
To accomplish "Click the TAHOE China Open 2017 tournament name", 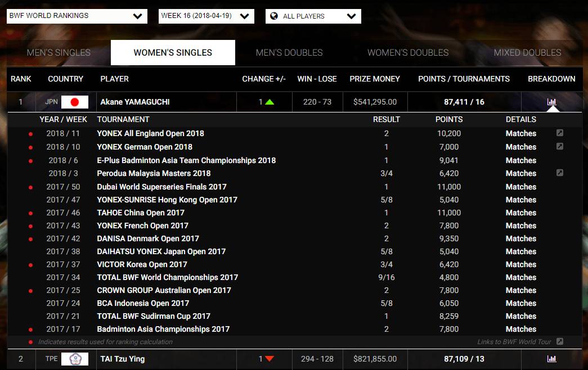I will [141, 213].
